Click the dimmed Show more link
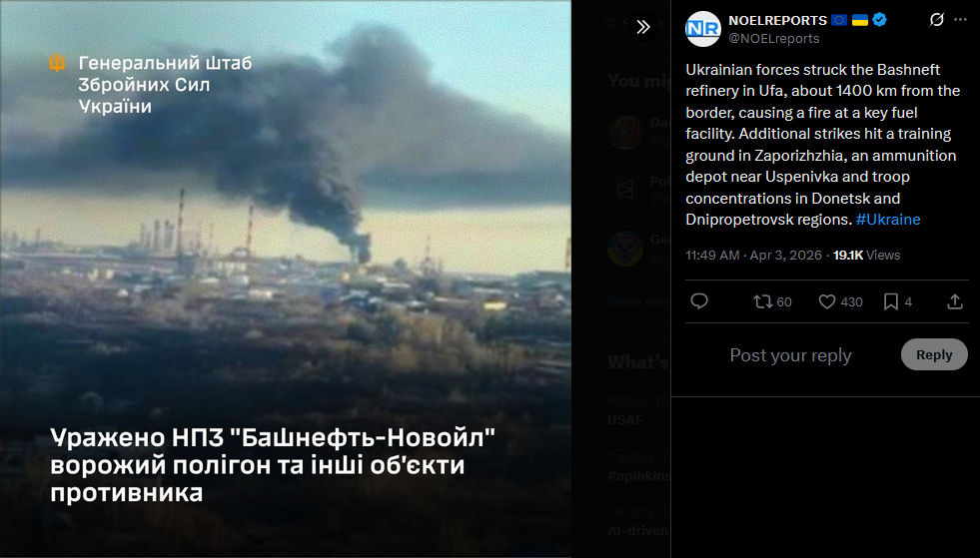This screenshot has width=980, height=558. (x=637, y=302)
